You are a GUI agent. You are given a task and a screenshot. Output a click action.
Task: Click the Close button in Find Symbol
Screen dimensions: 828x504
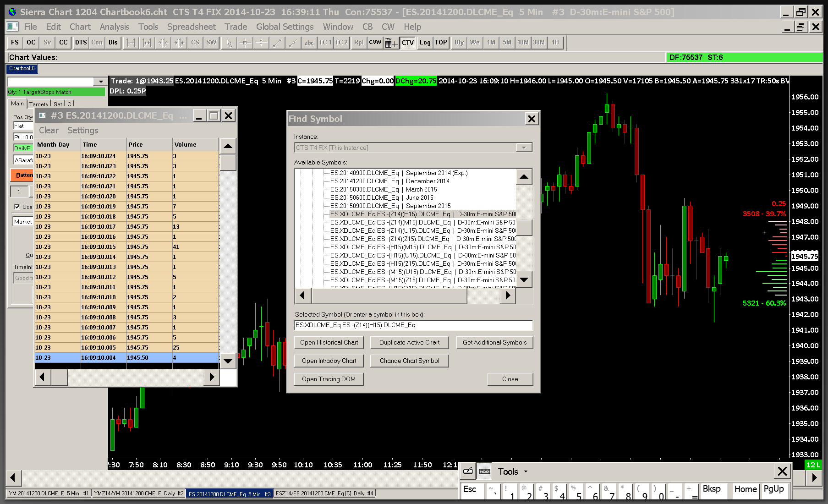coord(510,379)
